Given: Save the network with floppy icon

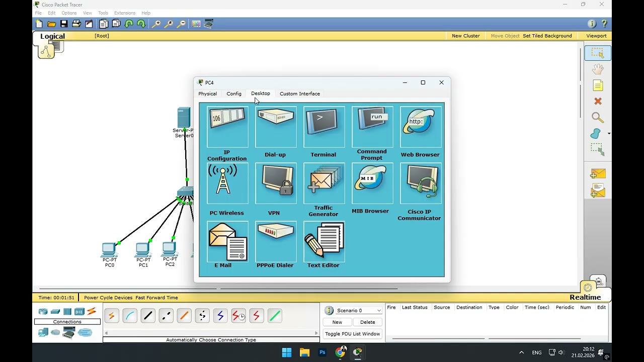Looking at the screenshot, I should pos(64,24).
